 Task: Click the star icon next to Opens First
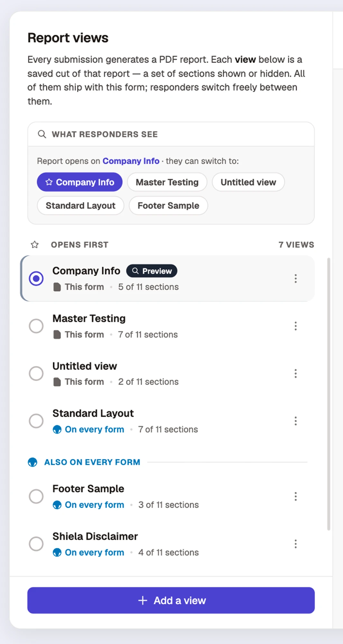[35, 245]
